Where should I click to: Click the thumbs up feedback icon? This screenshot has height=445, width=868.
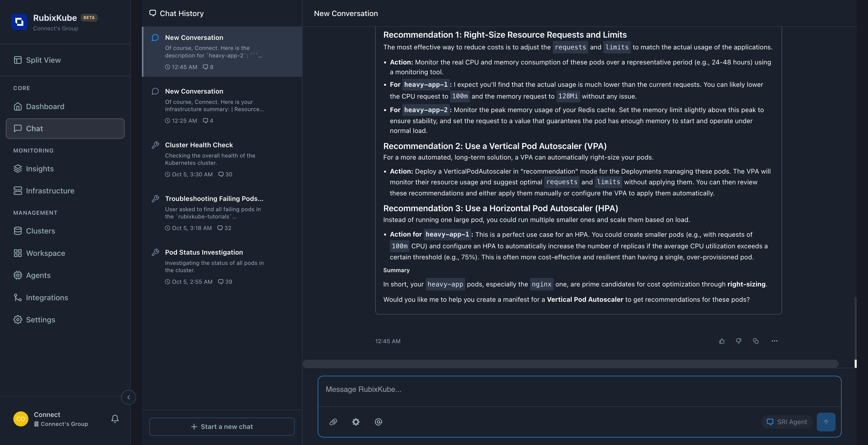click(x=722, y=341)
